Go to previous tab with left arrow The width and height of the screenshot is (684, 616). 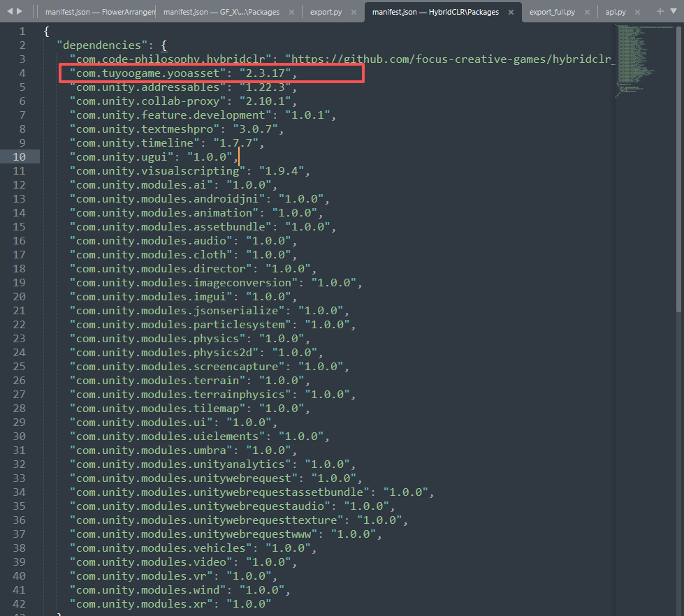pyautogui.click(x=10, y=11)
